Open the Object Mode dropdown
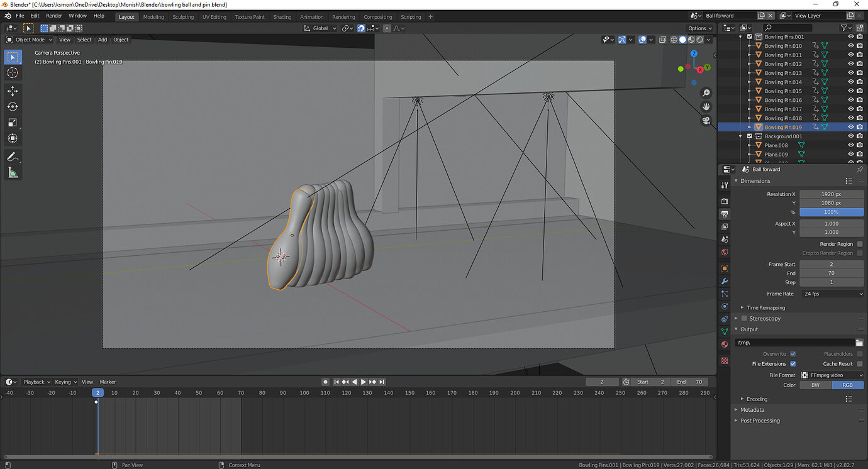868x469 pixels. [x=30, y=40]
